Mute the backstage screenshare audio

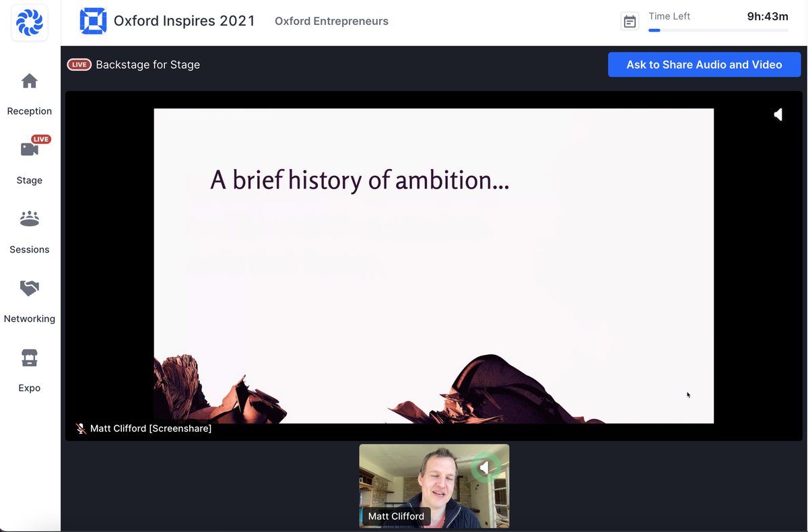coord(778,114)
